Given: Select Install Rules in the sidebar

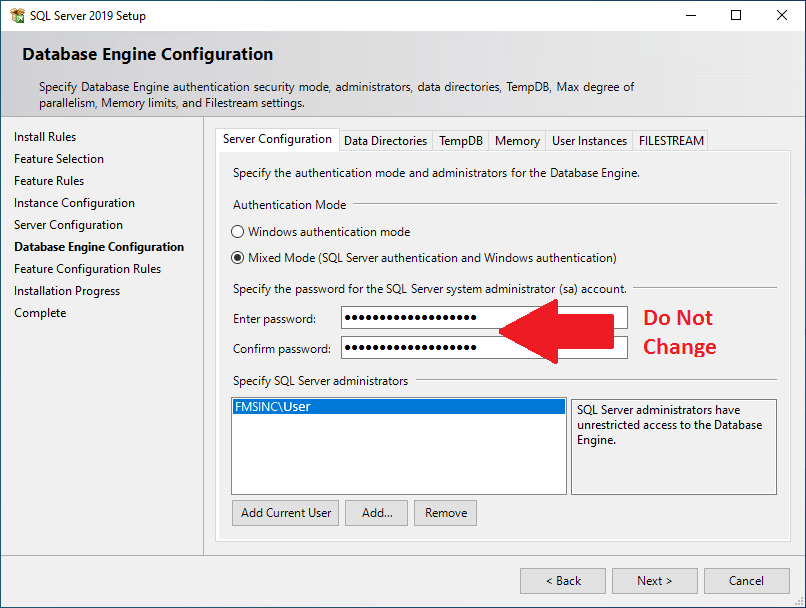Looking at the screenshot, I should [x=45, y=136].
